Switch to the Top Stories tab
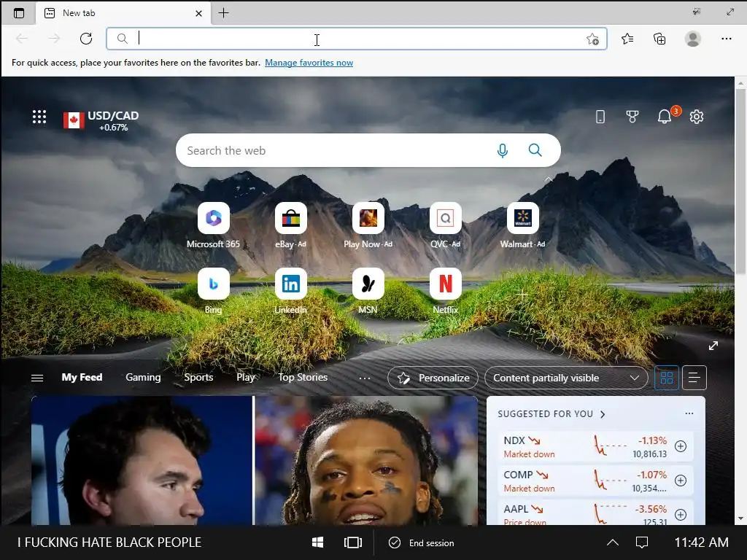Viewport: 747px width, 560px height. pos(303,377)
